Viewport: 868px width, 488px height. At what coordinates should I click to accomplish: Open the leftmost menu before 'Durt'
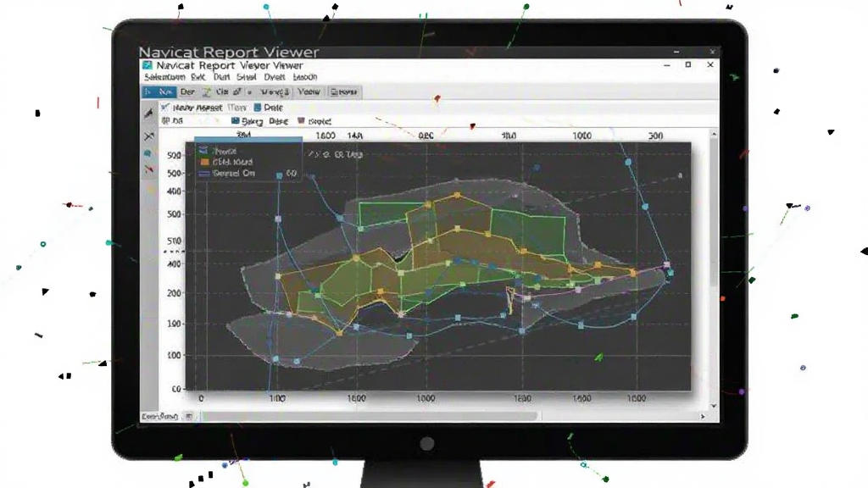(164, 77)
